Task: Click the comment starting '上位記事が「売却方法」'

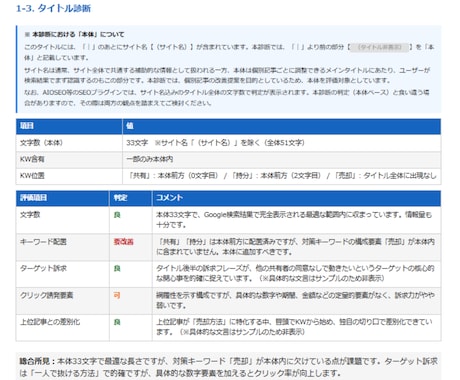Action: pos(294,327)
